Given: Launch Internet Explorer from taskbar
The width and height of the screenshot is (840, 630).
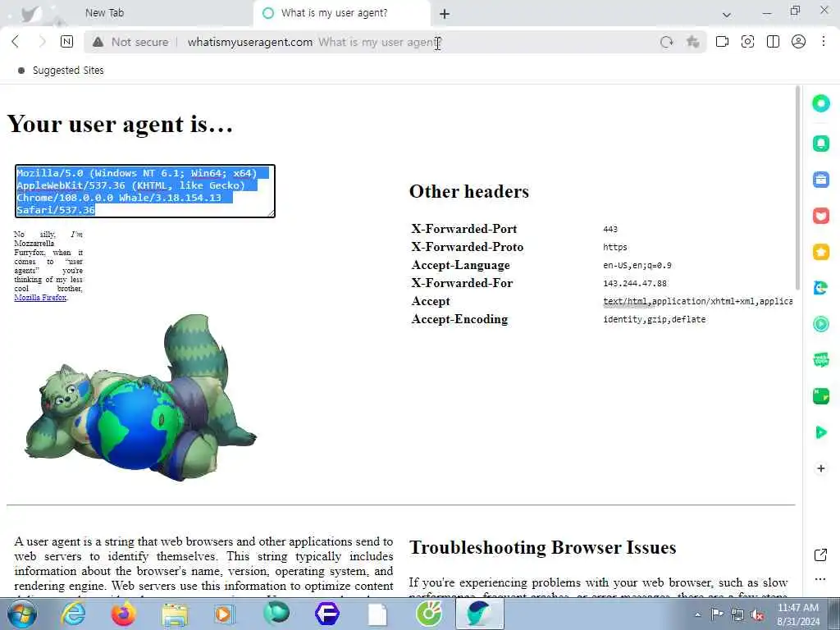Looking at the screenshot, I should click(x=73, y=614).
